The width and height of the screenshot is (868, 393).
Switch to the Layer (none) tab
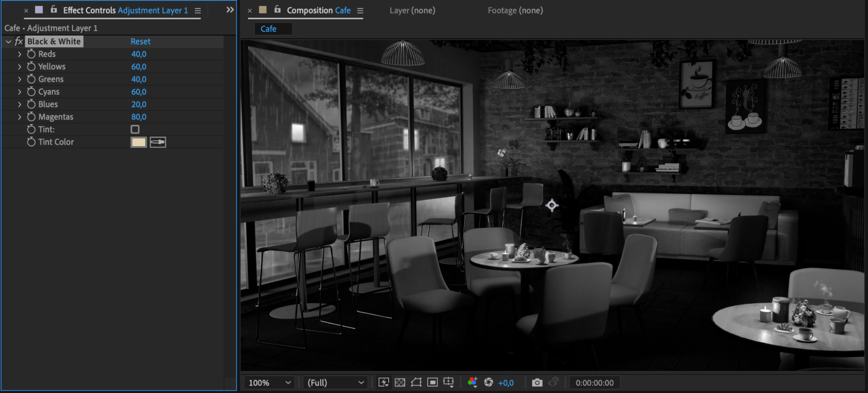click(412, 10)
